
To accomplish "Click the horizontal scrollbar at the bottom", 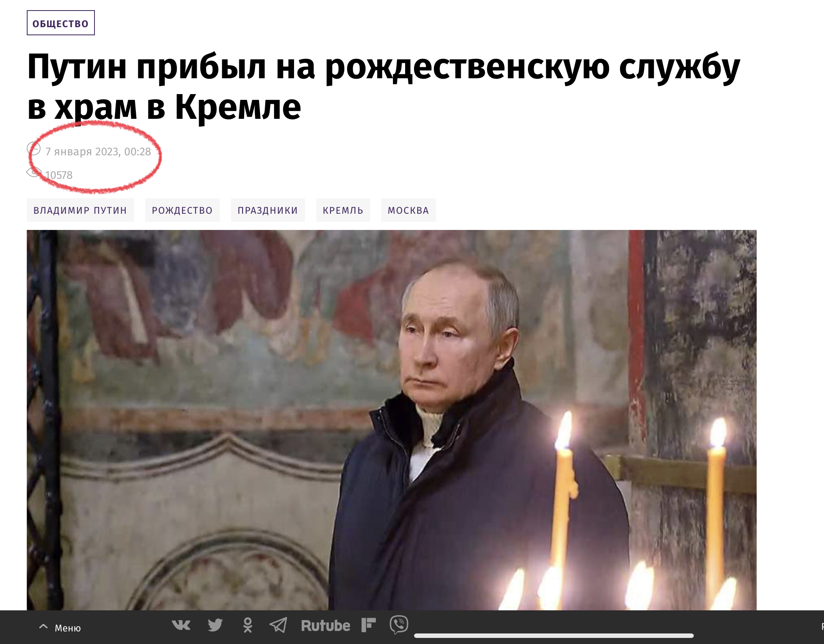I will 554,635.
